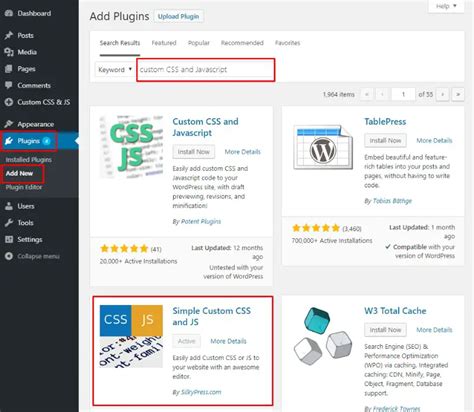Switch to the Favorites tab
The width and height of the screenshot is (474, 412).
[x=287, y=43]
